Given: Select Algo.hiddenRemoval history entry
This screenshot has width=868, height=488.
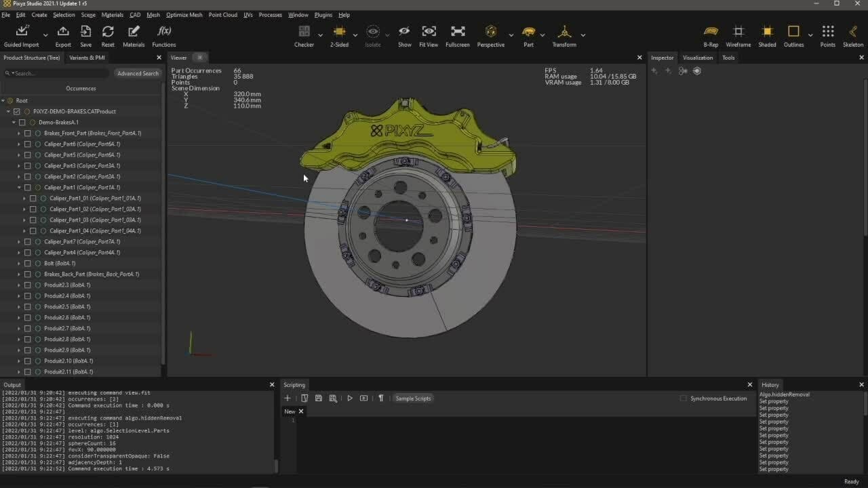Looking at the screenshot, I should tap(784, 394).
